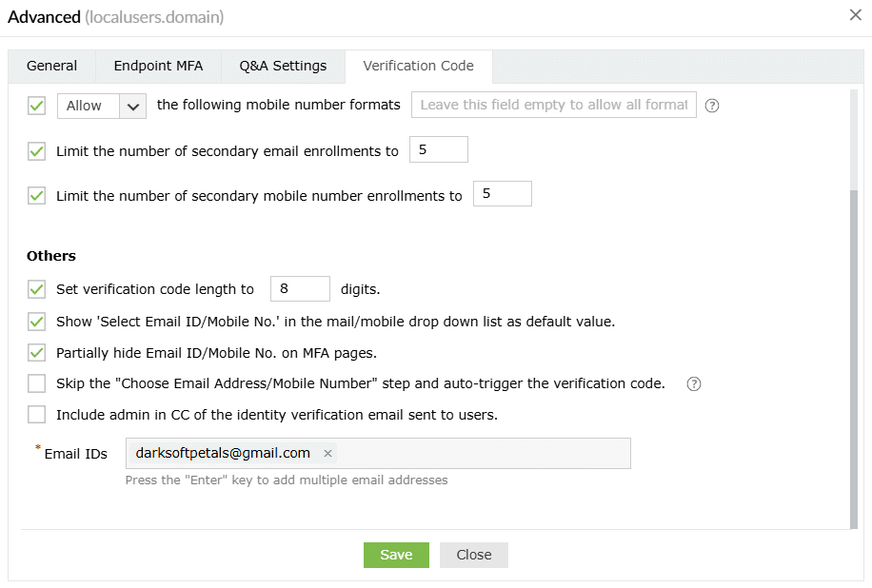This screenshot has width=872, height=588.
Task: Click the help icon beside mobile number formats
Action: coord(711,105)
